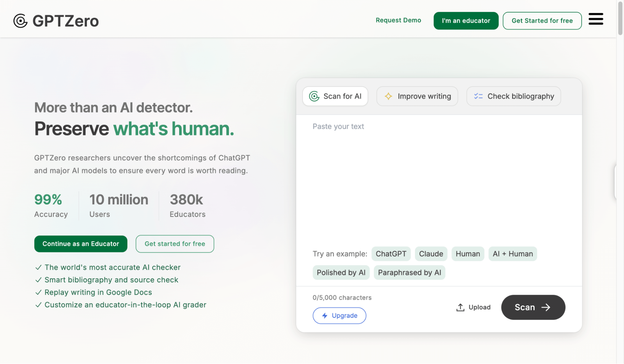Click the outlined Get started for free button

pos(175,244)
